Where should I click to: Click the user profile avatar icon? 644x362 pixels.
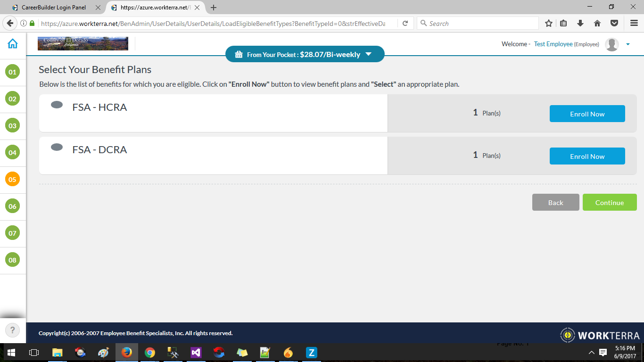[611, 44]
